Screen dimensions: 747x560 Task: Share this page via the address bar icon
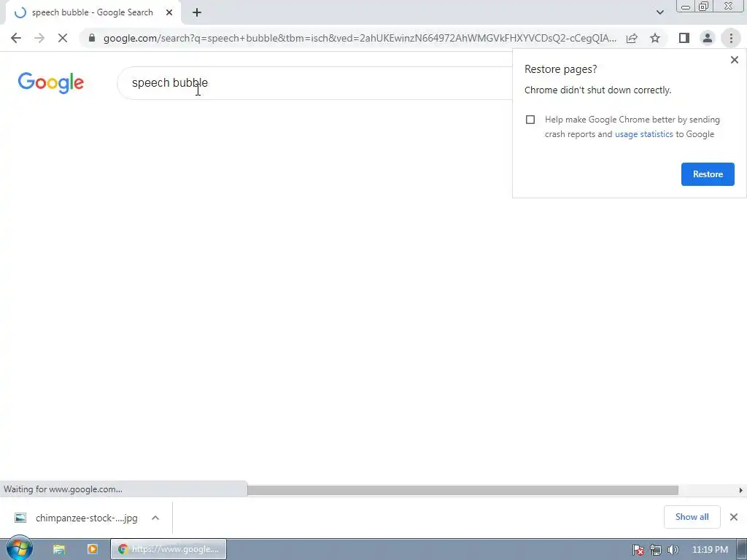[x=632, y=38]
